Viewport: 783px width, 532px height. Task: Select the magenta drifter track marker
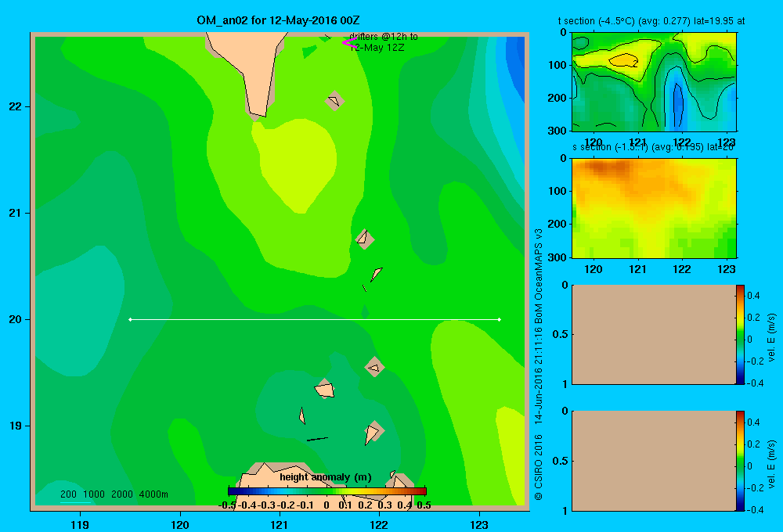click(x=349, y=43)
